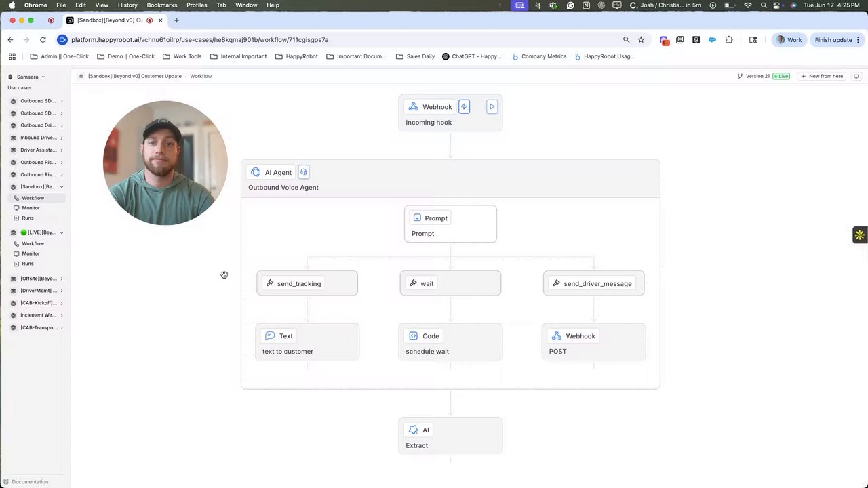Click Finish update button

point(837,40)
